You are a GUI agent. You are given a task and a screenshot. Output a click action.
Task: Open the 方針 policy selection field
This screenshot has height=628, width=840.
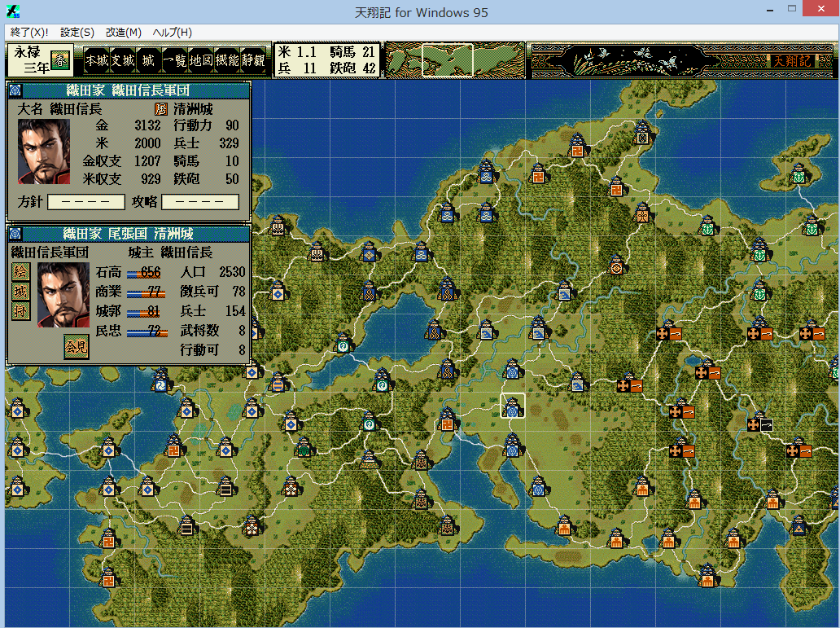pyautogui.click(x=85, y=201)
